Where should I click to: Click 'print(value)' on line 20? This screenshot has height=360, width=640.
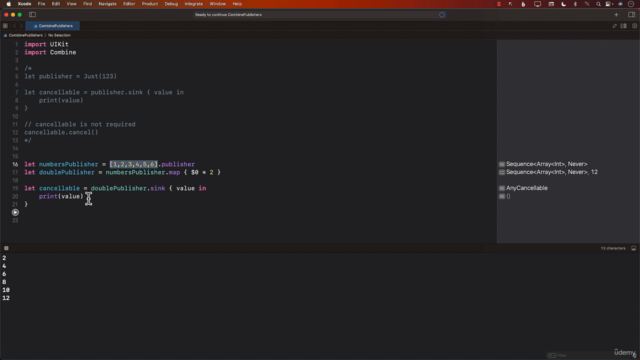pyautogui.click(x=61, y=196)
